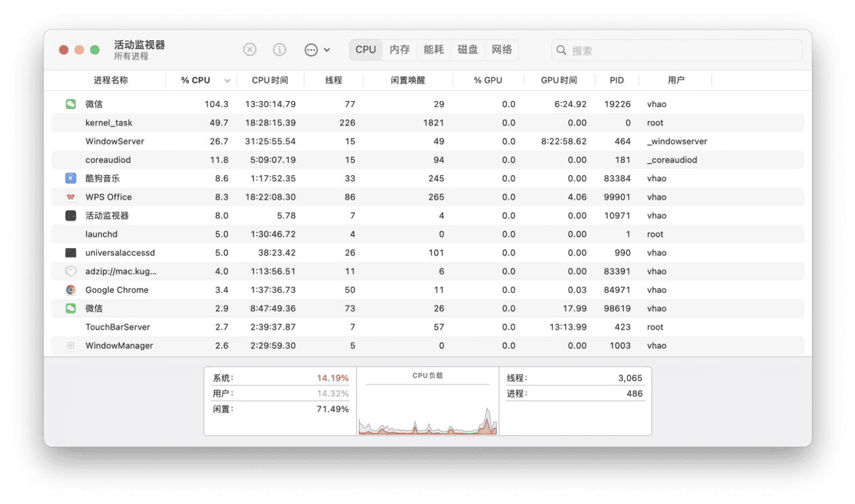Switch to the 内存 tab
The height and width of the screenshot is (504, 855).
[400, 49]
